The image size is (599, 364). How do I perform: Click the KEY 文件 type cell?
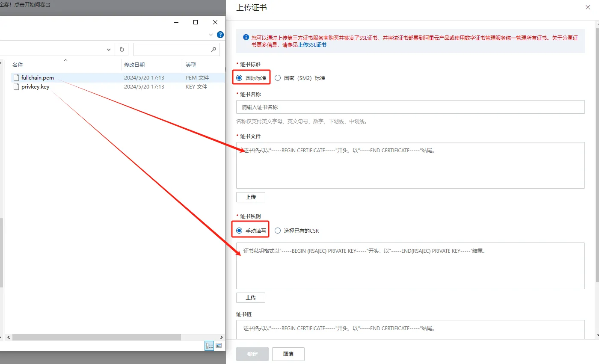coord(196,87)
